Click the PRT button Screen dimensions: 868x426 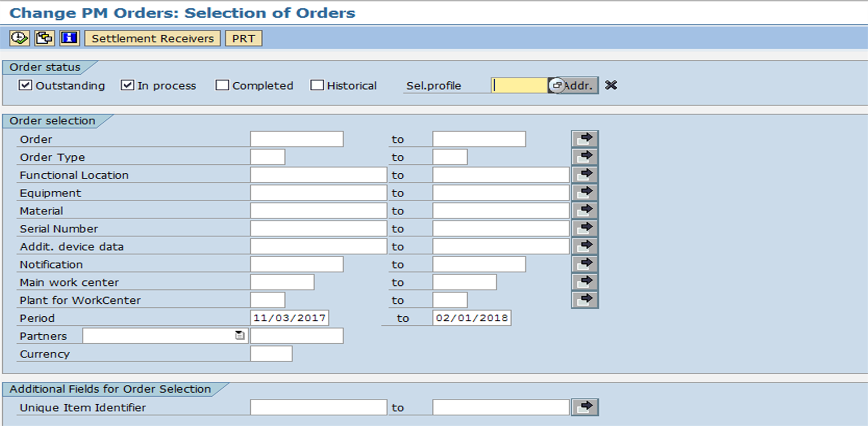pos(243,38)
